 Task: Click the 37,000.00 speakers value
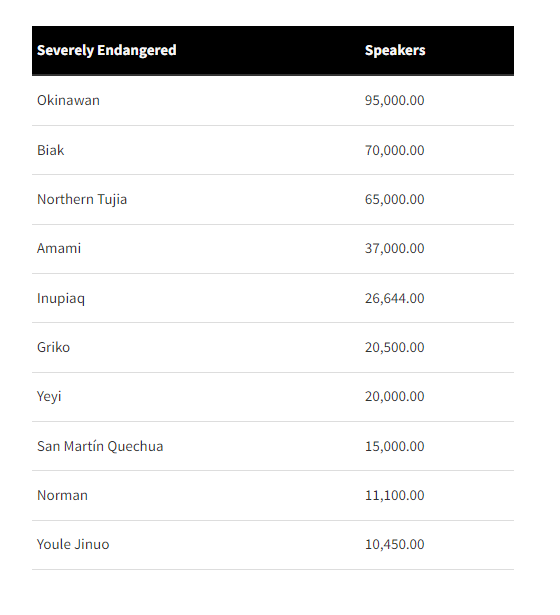pos(395,249)
